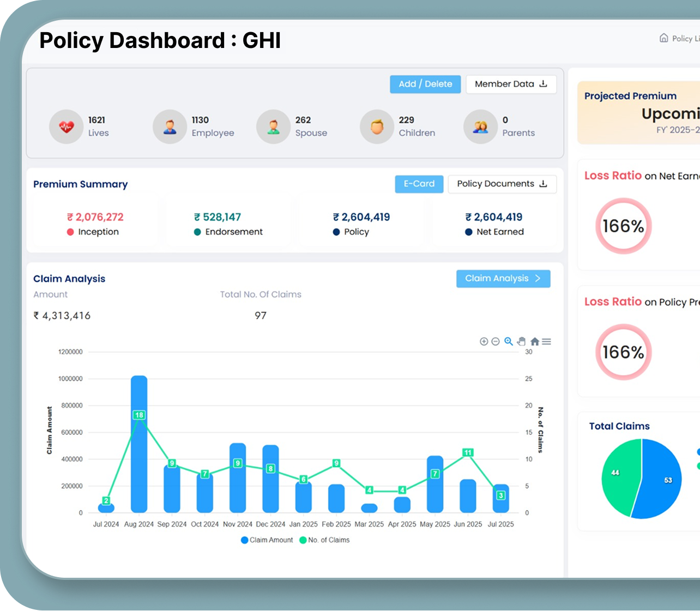
Task: Open the Policy Documents download options
Action: tap(502, 184)
